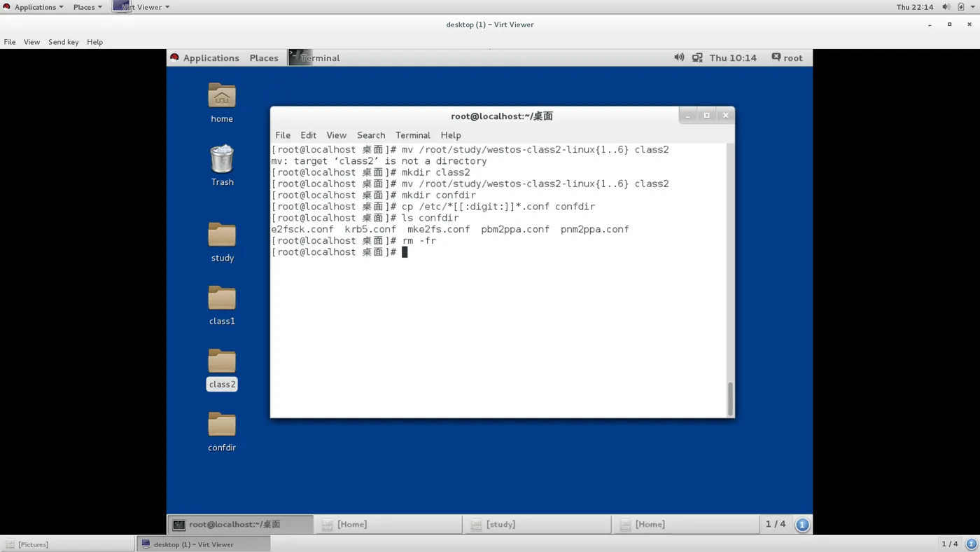Open the root user menu
980x552 pixels.
click(x=787, y=57)
